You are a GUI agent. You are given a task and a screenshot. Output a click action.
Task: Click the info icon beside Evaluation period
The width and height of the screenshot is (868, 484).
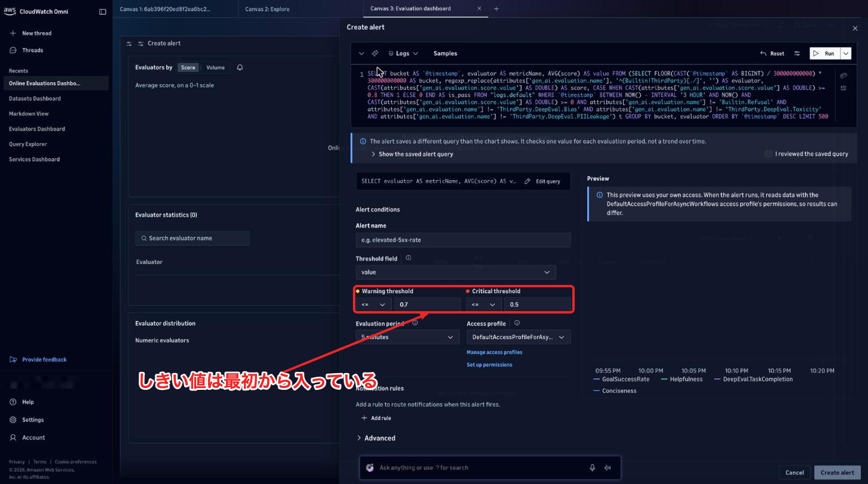415,323
